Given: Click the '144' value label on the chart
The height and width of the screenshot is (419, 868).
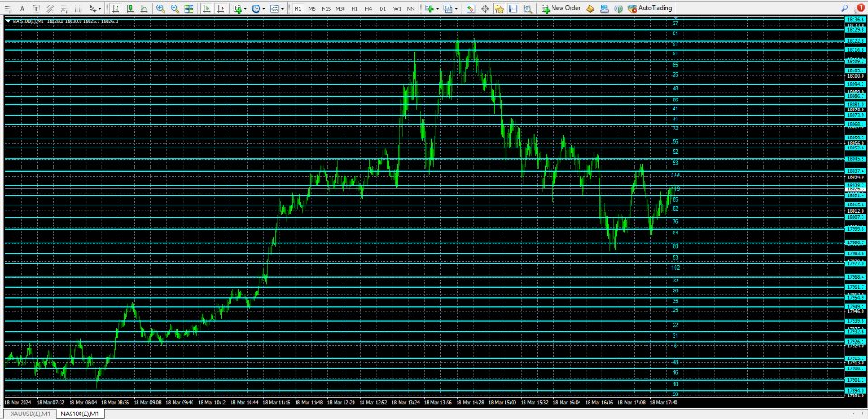Looking at the screenshot, I should tap(675, 176).
